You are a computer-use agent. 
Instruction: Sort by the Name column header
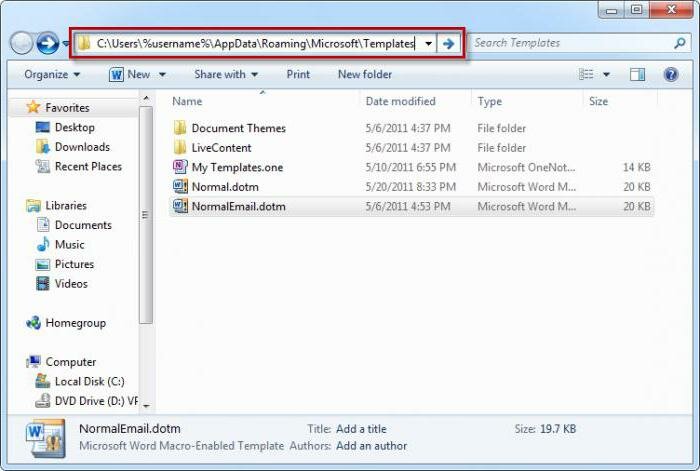point(188,101)
